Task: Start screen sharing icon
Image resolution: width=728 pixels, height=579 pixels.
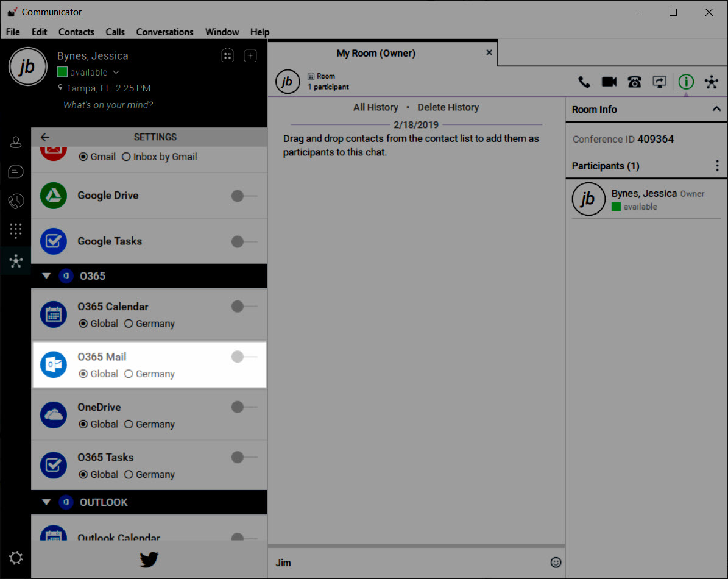Action: 659,82
